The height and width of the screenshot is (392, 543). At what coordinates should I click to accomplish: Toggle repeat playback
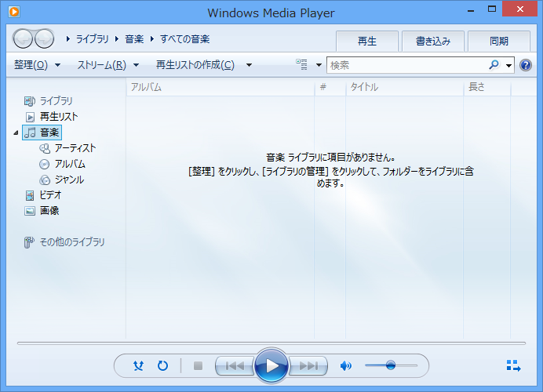(x=162, y=365)
